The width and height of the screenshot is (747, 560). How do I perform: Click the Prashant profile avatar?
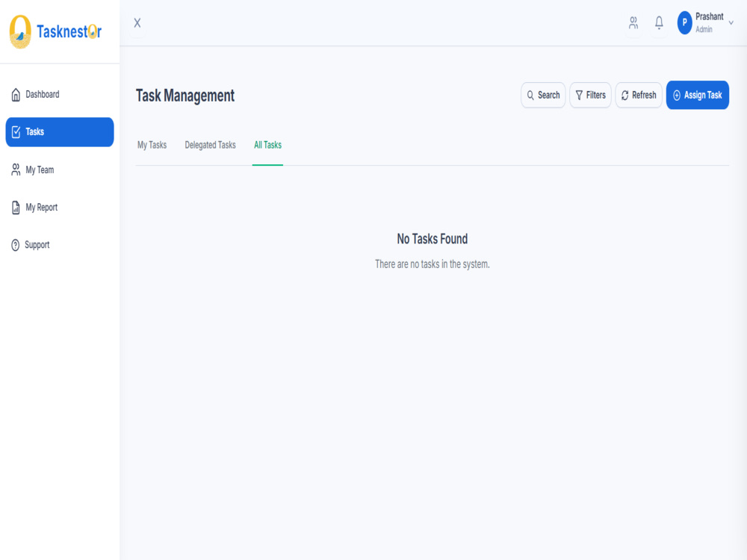coord(684,23)
